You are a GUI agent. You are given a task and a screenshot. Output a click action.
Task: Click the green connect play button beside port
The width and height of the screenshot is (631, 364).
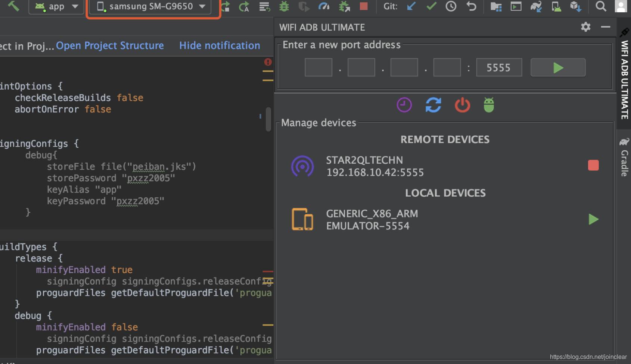pos(558,68)
